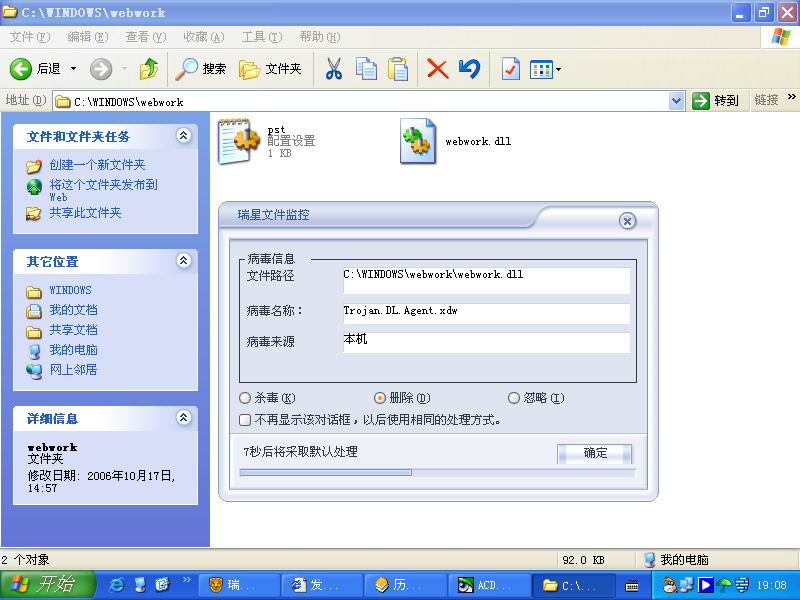Image resolution: width=800 pixels, height=600 pixels.
Task: Switch to the C:\... taskbar window
Action: (x=573, y=585)
